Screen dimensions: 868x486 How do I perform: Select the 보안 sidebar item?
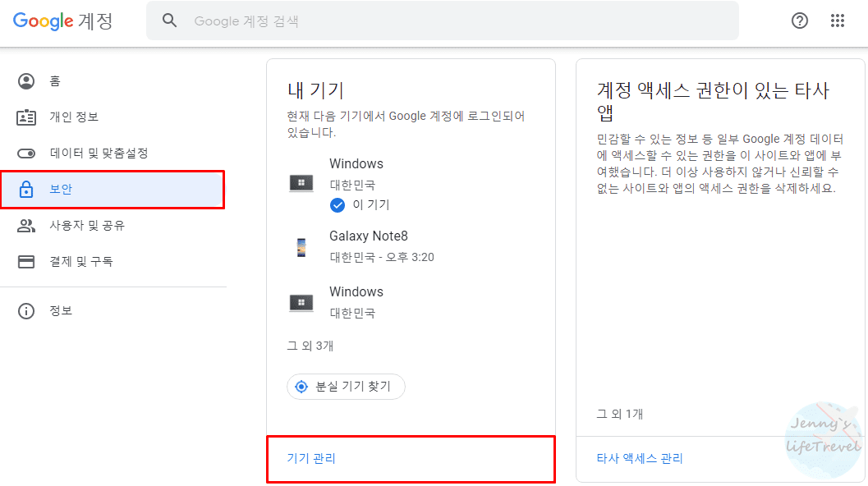click(x=113, y=190)
